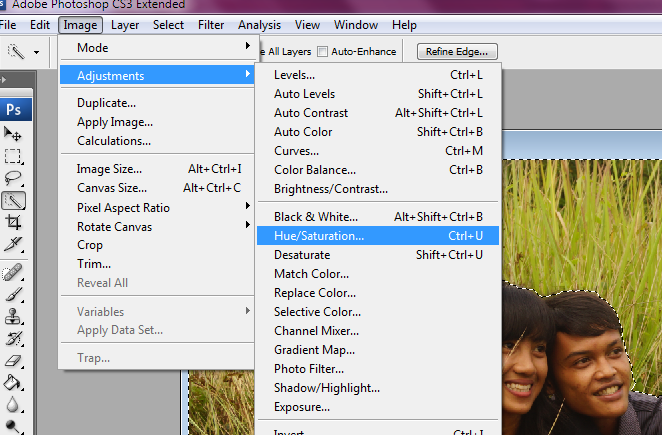Open Exposure adjustment

(378, 407)
